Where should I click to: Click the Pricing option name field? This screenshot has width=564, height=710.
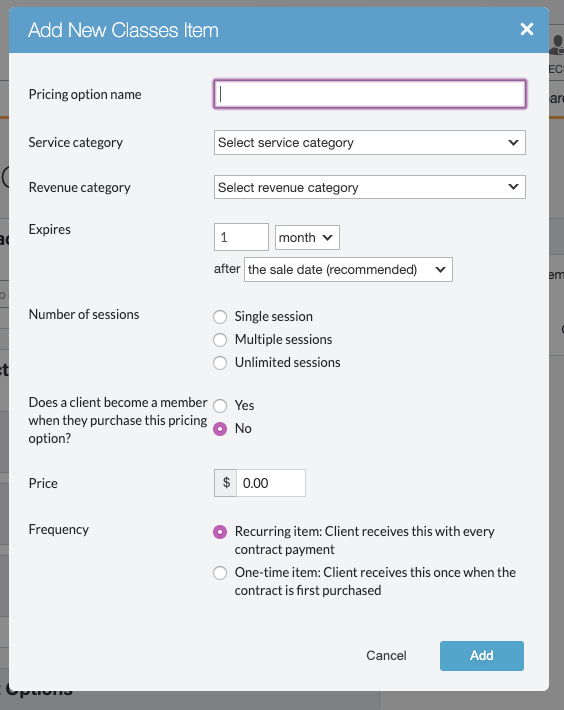pyautogui.click(x=370, y=94)
